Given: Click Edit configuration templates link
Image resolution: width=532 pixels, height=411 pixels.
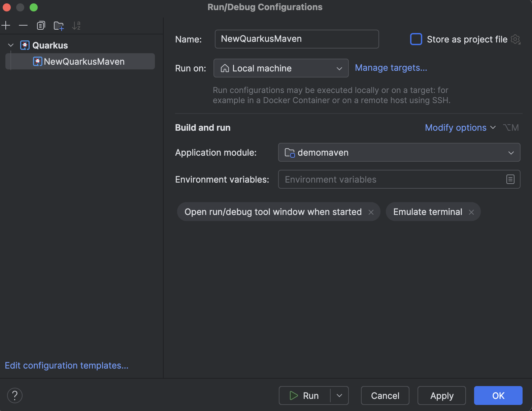Looking at the screenshot, I should pyautogui.click(x=67, y=366).
